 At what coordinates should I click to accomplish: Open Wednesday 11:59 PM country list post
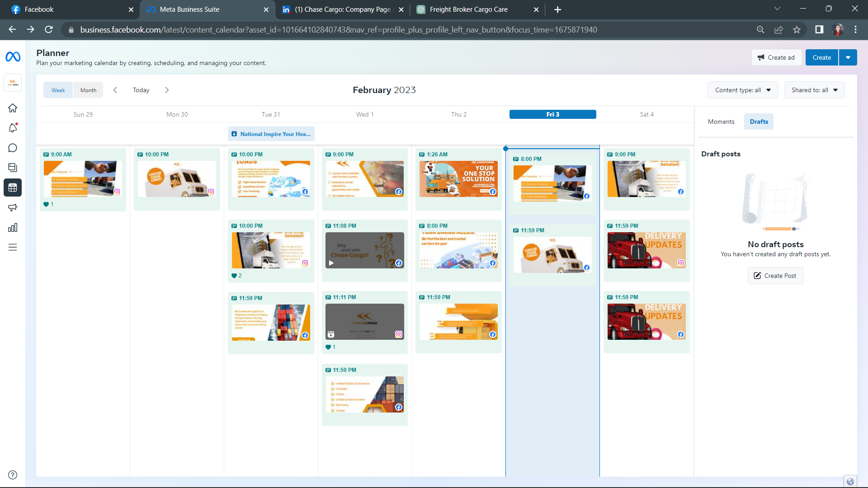point(364,395)
